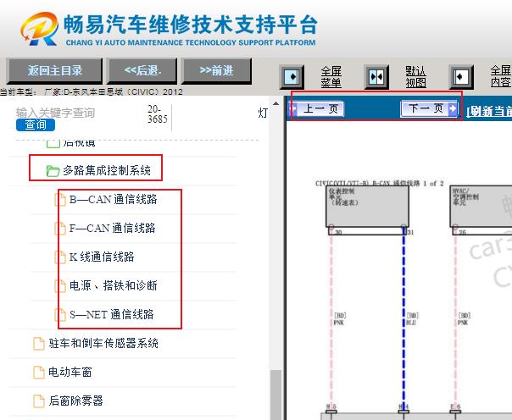Click the green folder icon of 多路集成控制系统

(x=53, y=170)
